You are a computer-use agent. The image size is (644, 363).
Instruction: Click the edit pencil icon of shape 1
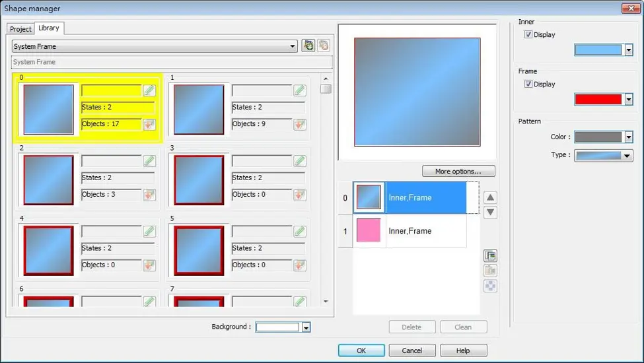pos(300,90)
